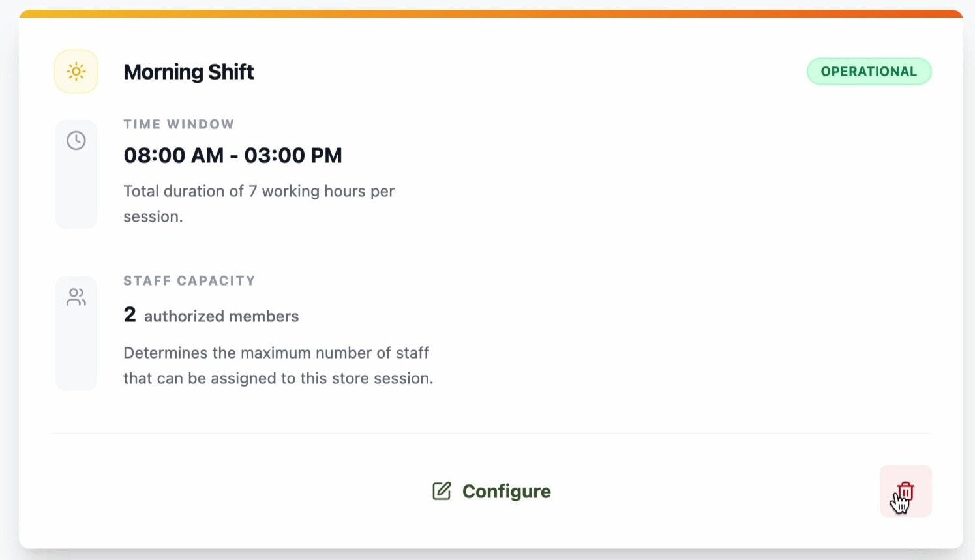The image size is (975, 560).
Task: Click the people icon for Staff Capacity
Action: click(76, 297)
